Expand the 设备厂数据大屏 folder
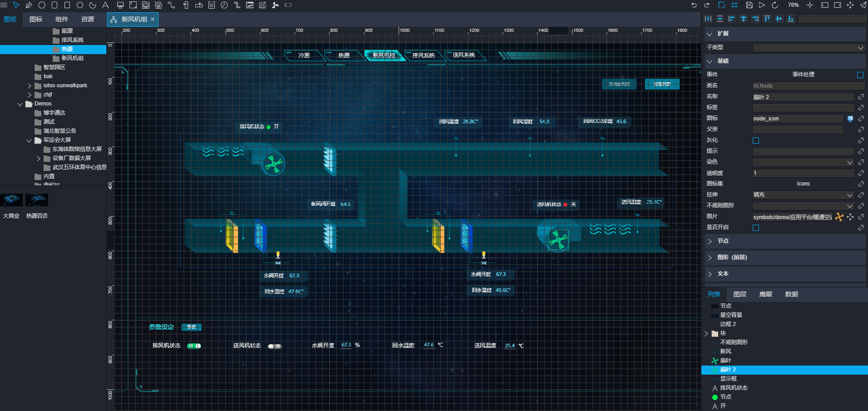The width and height of the screenshot is (868, 411). pos(39,158)
